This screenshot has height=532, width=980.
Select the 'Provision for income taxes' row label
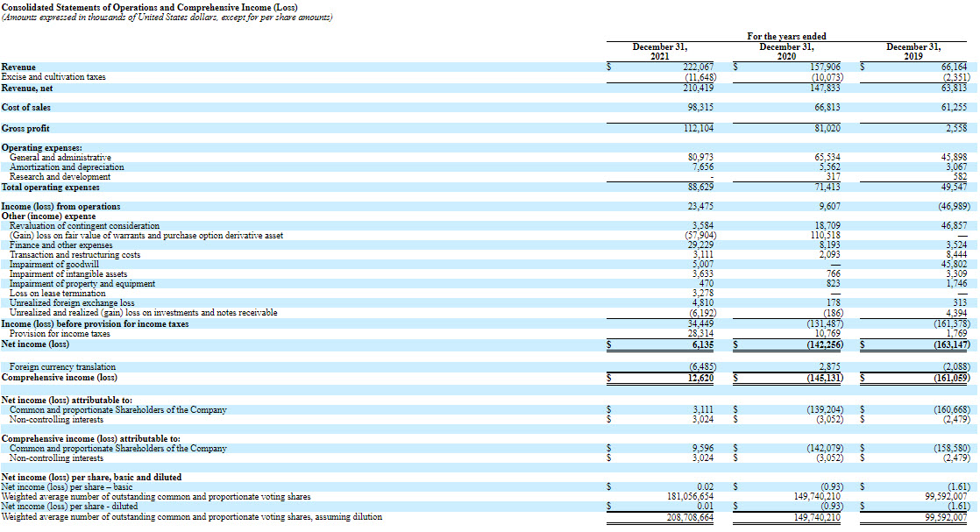click(x=60, y=333)
